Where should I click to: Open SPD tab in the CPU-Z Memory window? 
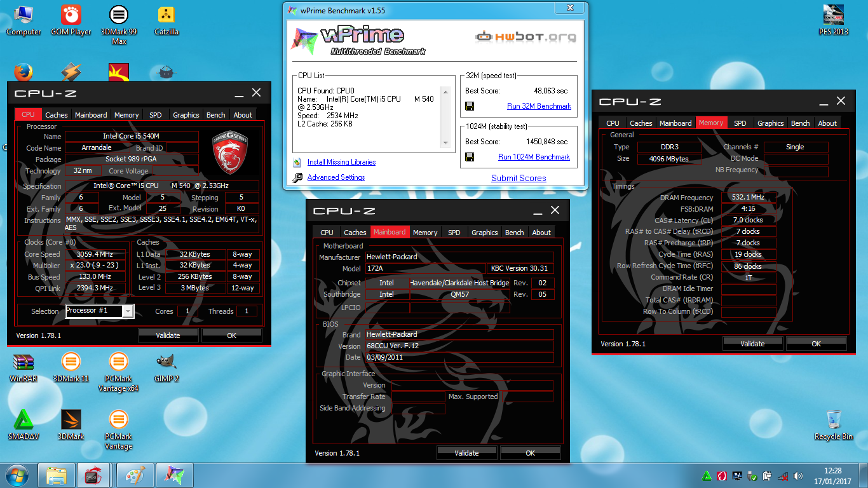(740, 123)
